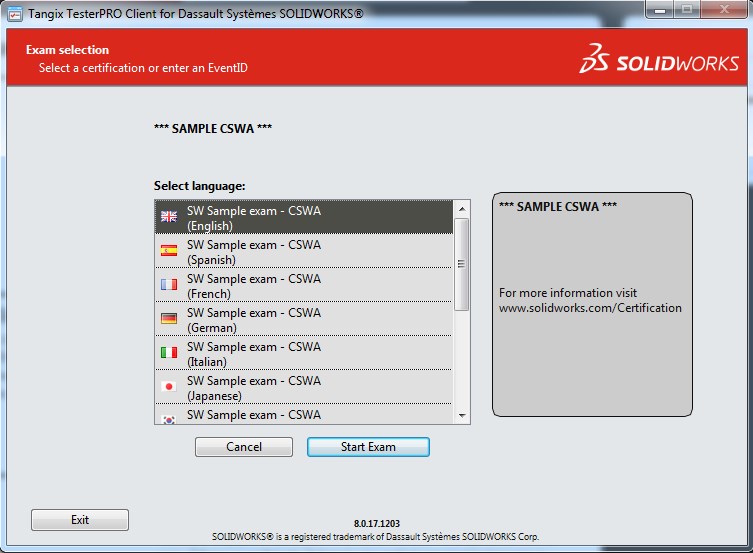
Task: Click the UK flag icon for English
Action: pos(169,216)
